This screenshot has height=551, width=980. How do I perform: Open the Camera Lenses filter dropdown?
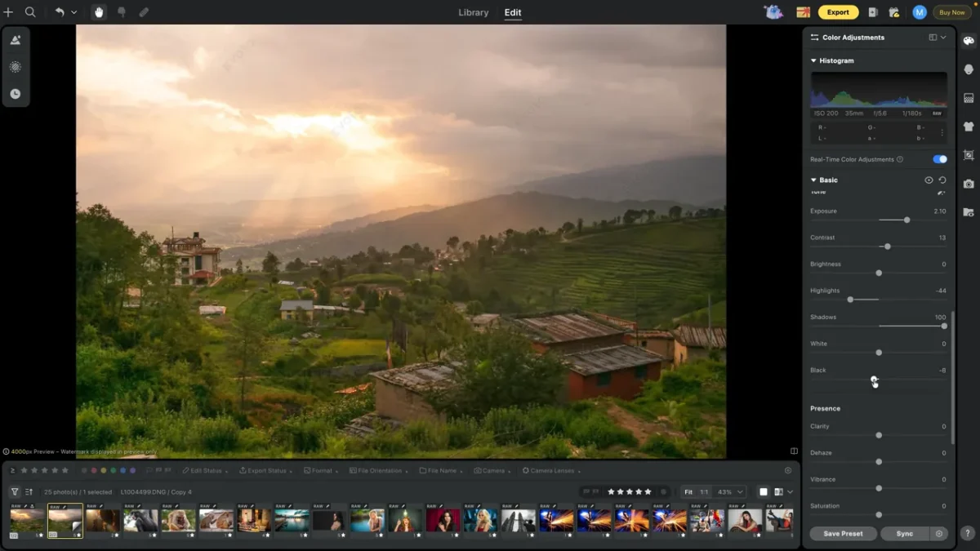click(x=550, y=470)
